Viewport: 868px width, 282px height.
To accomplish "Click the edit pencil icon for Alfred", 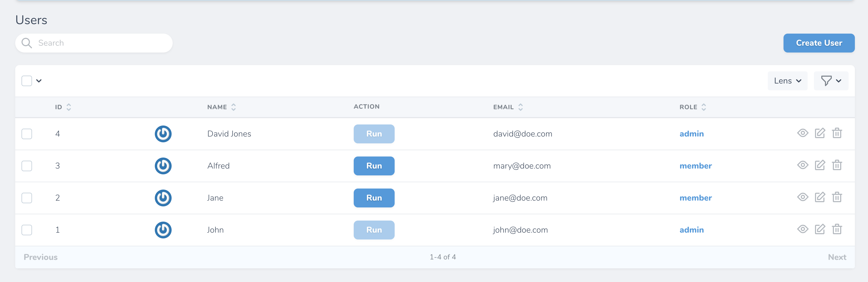I will [x=820, y=165].
